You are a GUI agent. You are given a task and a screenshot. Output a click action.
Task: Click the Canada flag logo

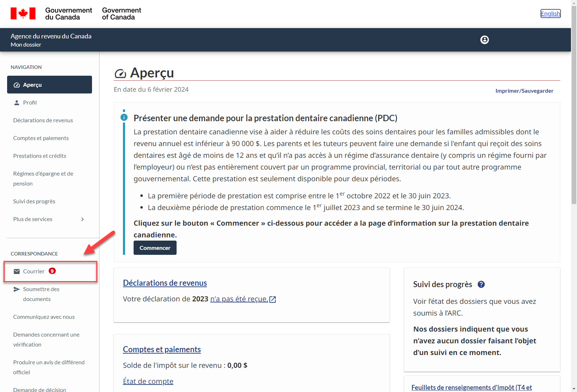point(23,14)
